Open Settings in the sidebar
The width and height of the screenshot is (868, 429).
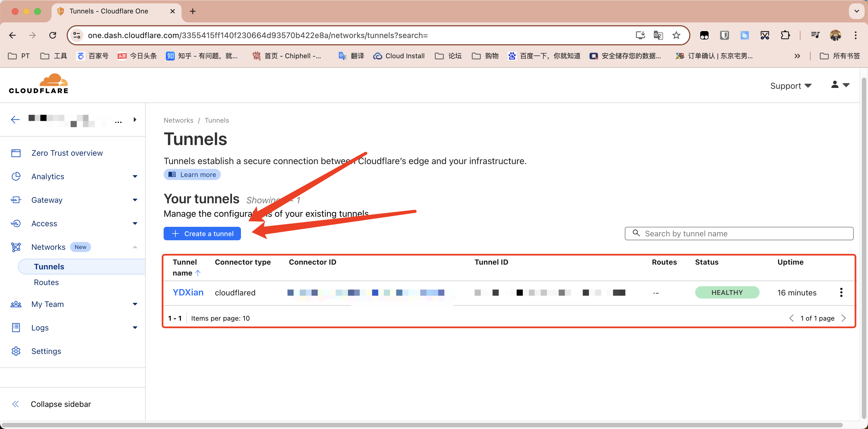[x=46, y=351]
